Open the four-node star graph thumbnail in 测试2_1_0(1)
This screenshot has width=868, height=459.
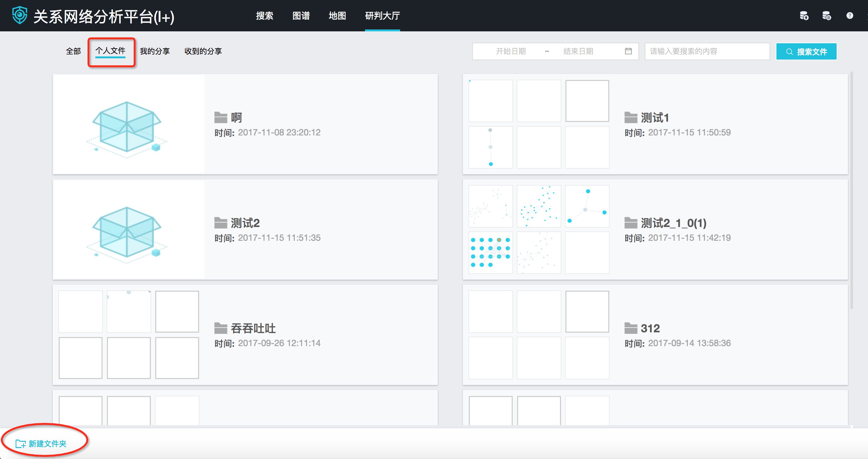pyautogui.click(x=587, y=206)
